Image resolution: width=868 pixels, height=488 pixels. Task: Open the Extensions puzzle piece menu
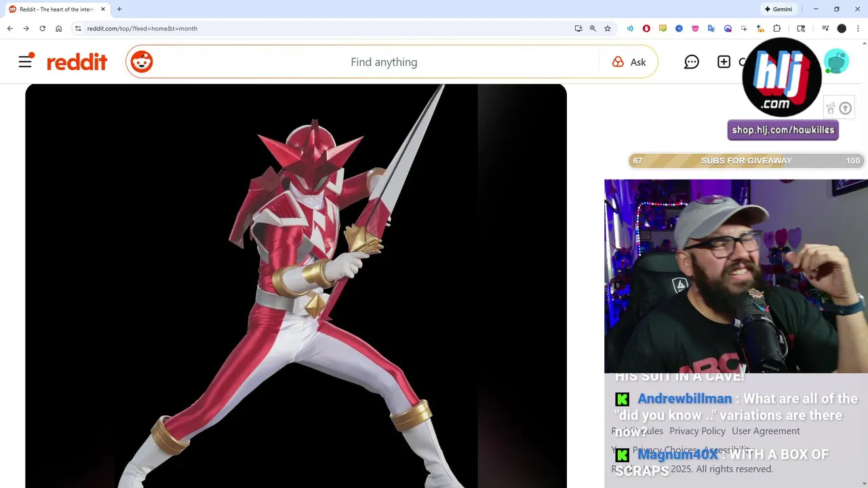pos(777,28)
